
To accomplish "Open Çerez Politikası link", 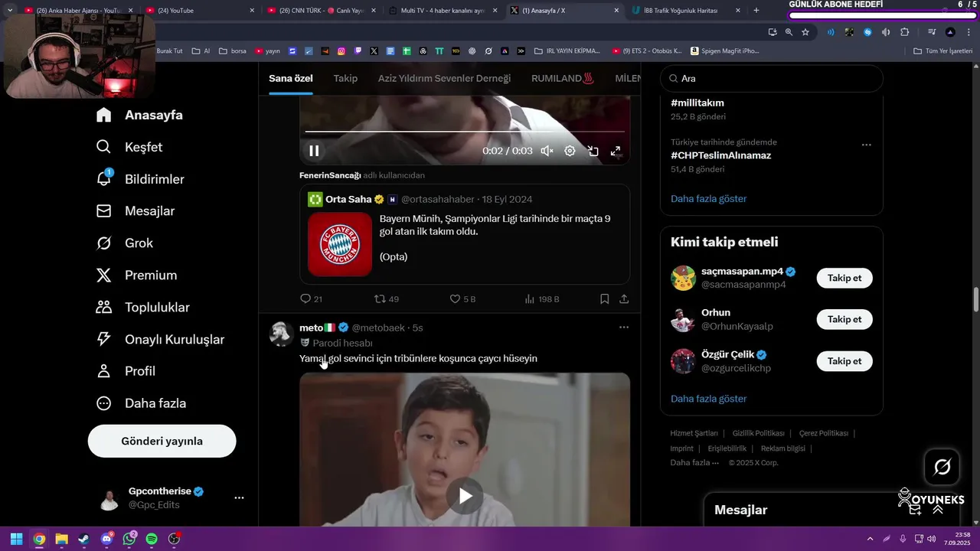I will 823,433.
